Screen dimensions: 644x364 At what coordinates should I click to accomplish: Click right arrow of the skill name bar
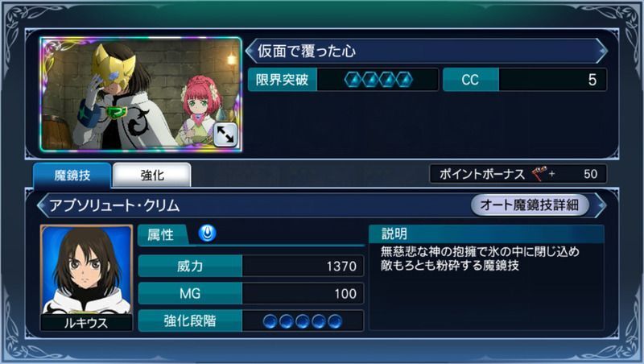pos(601,205)
